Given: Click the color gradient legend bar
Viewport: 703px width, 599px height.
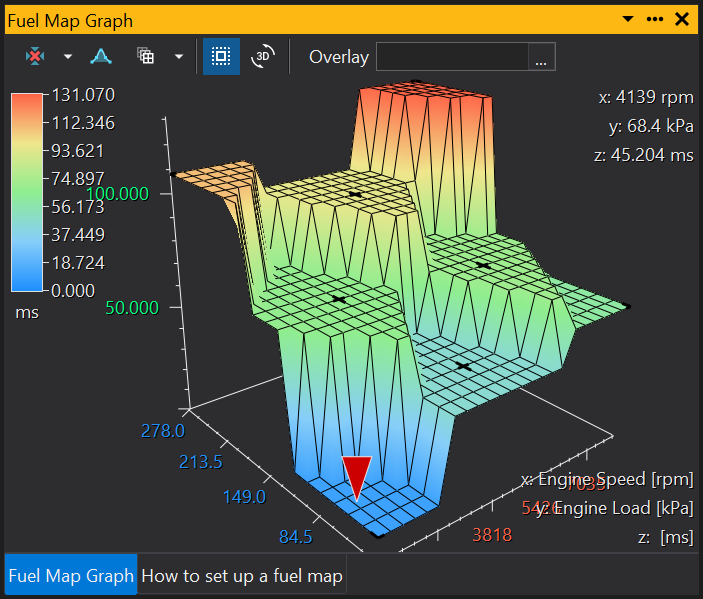Looking at the screenshot, I should [x=26, y=192].
